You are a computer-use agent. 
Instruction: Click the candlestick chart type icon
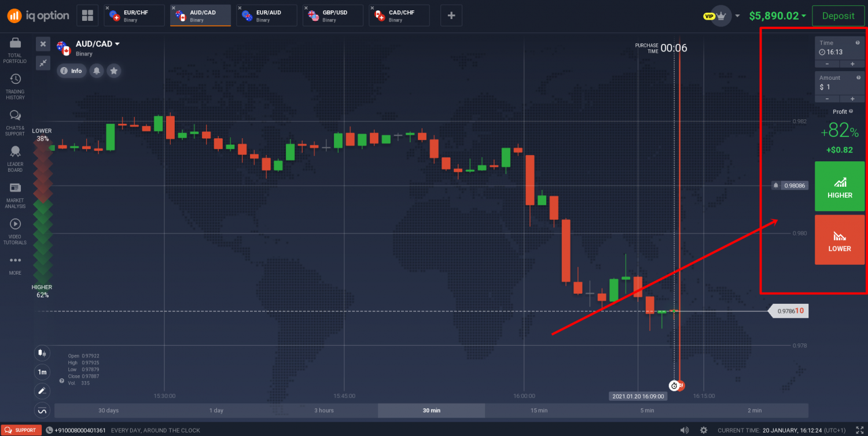pyautogui.click(x=42, y=352)
